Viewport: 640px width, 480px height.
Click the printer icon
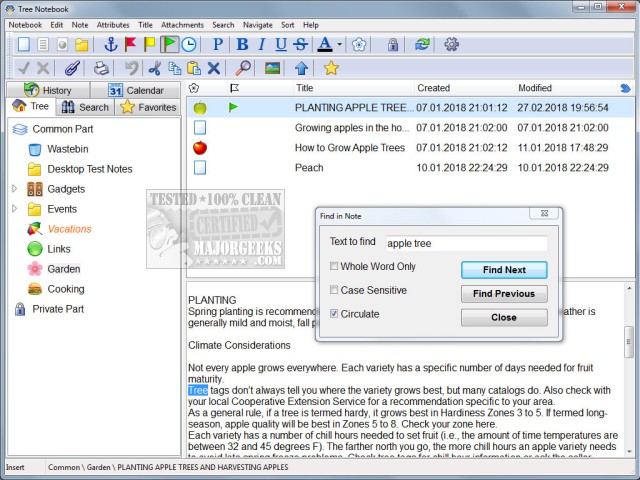[101, 68]
